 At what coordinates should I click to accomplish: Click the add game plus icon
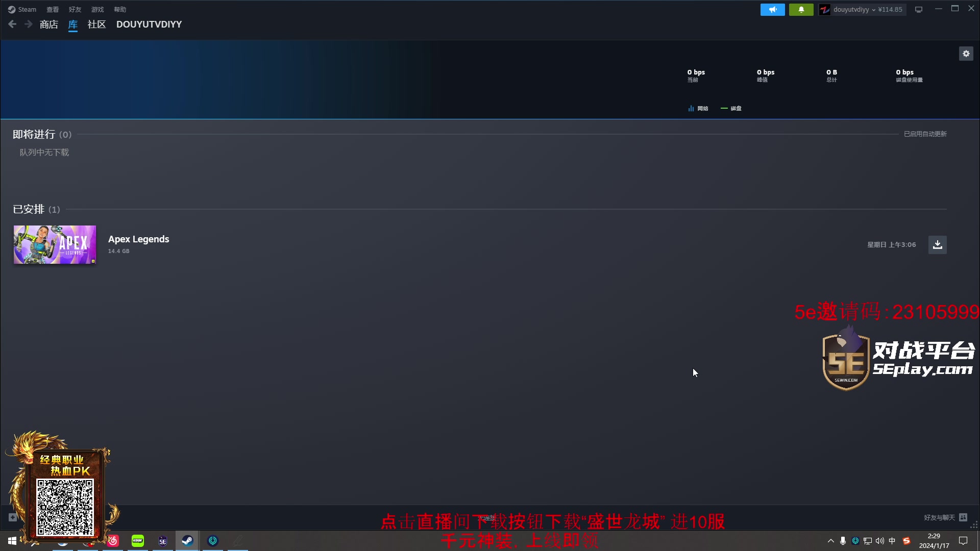[13, 517]
